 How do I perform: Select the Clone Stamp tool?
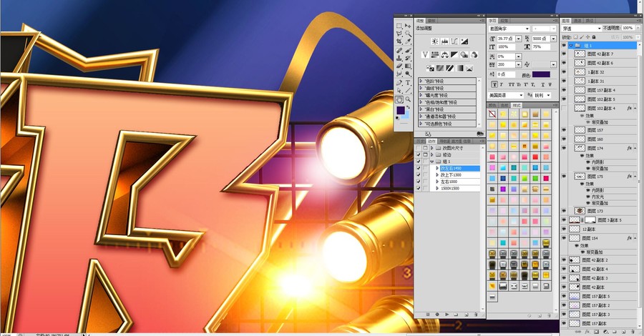pyautogui.click(x=399, y=58)
